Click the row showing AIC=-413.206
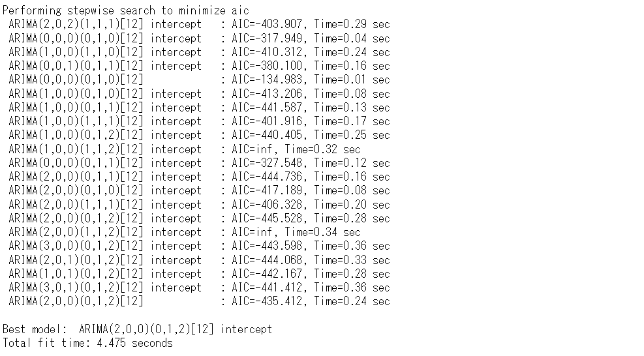The image size is (644, 356). 199,94
